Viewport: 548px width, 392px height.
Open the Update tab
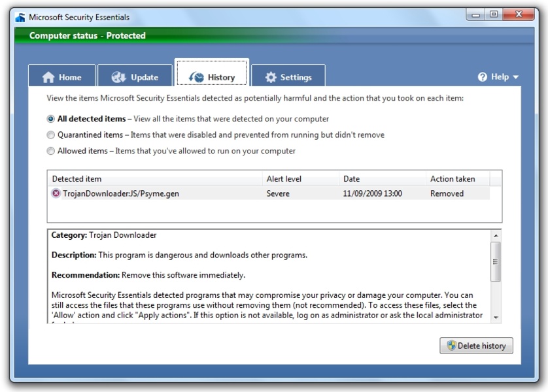135,77
